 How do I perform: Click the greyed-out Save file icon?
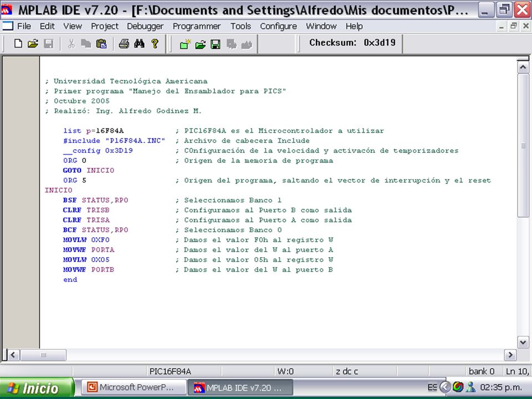pos(49,43)
